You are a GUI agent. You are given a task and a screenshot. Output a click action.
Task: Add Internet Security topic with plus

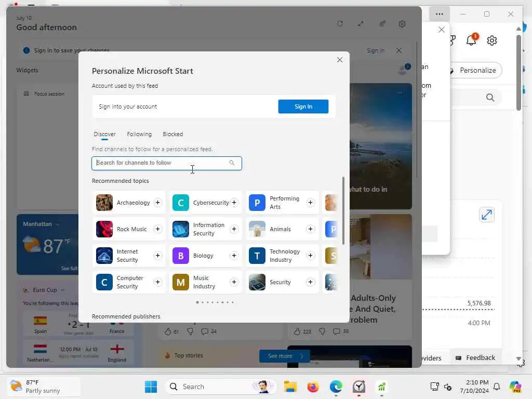pyautogui.click(x=158, y=256)
